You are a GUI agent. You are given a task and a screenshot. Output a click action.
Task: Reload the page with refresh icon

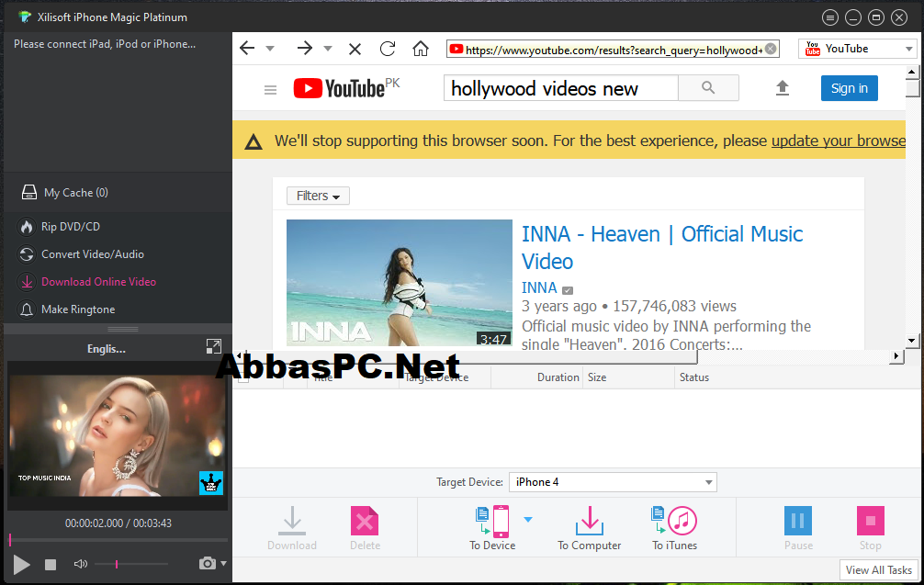pyautogui.click(x=388, y=49)
